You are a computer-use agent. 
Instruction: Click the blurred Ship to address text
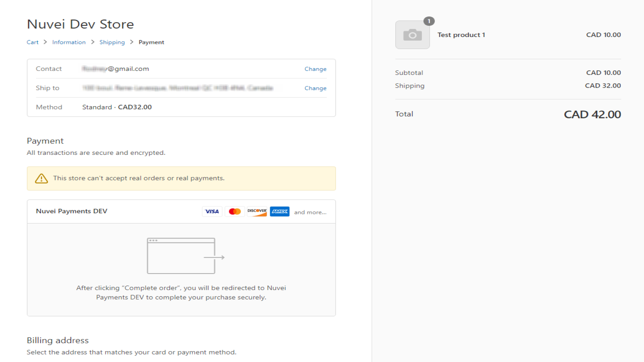[x=178, y=88]
